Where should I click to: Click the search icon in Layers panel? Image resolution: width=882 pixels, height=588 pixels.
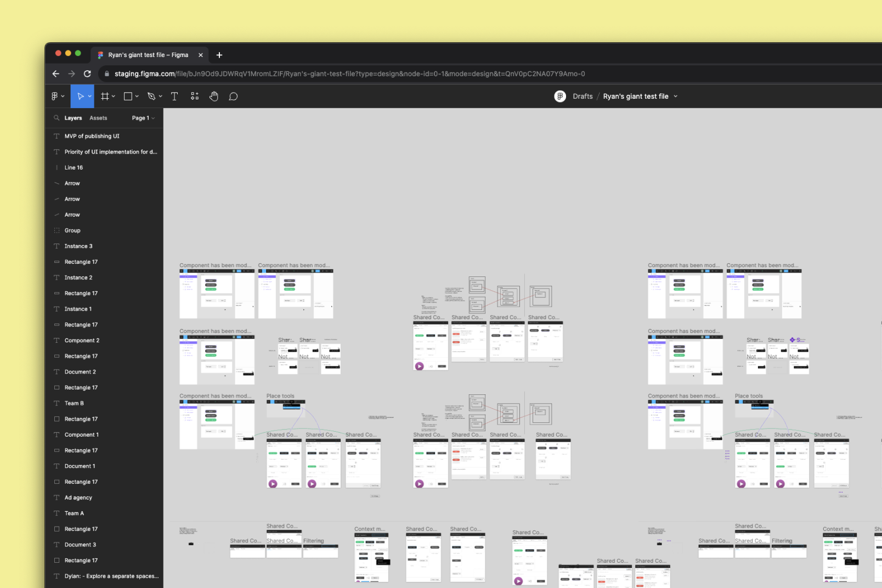coord(56,118)
